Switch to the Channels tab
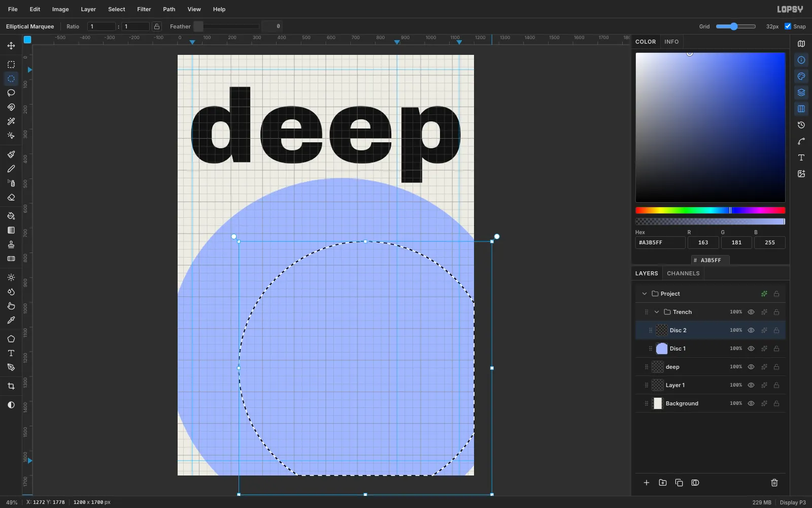 [683, 273]
